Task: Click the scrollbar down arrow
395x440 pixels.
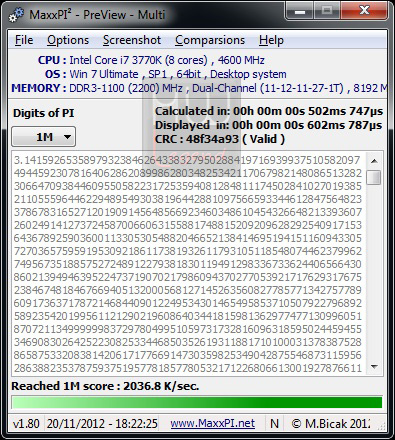Action: pos(374,367)
